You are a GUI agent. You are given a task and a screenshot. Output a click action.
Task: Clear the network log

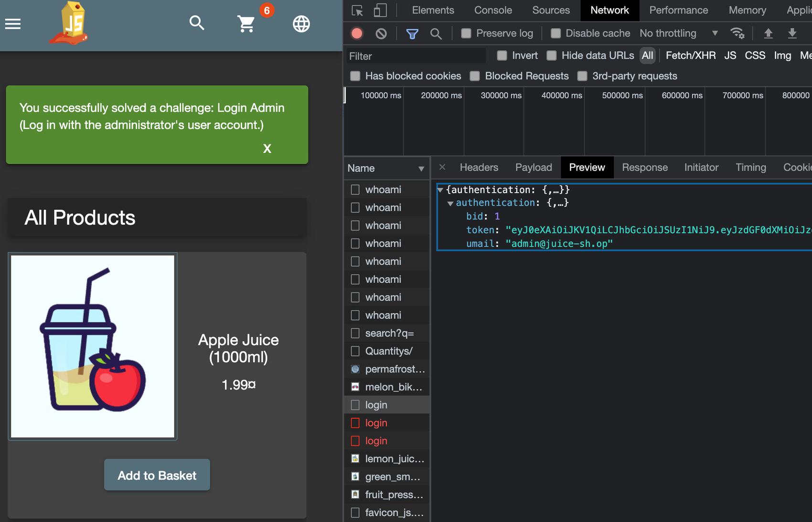coord(381,33)
